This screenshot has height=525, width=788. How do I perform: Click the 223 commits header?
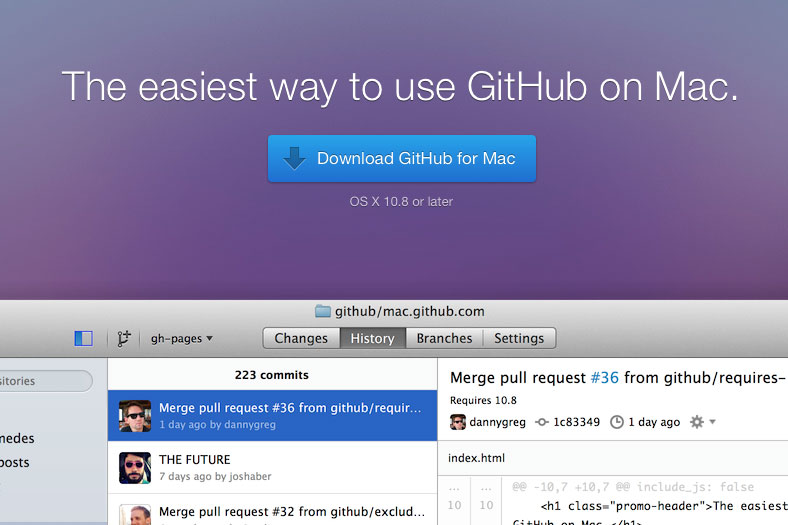coord(272,375)
